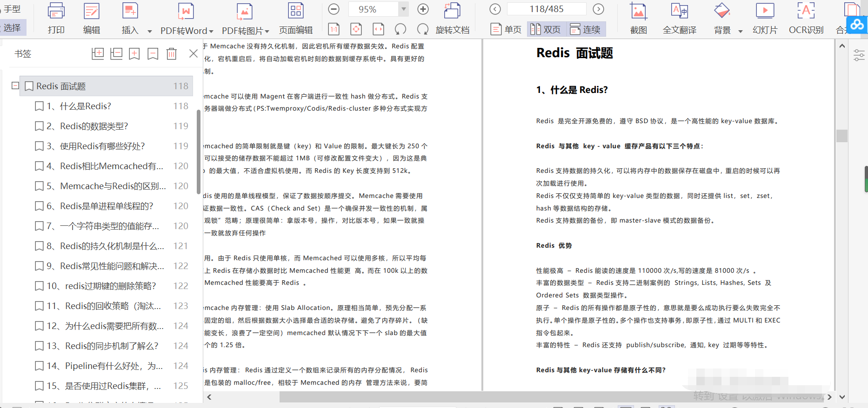868x408 pixels.
Task: Click the blue cloud icon
Action: 857,24
